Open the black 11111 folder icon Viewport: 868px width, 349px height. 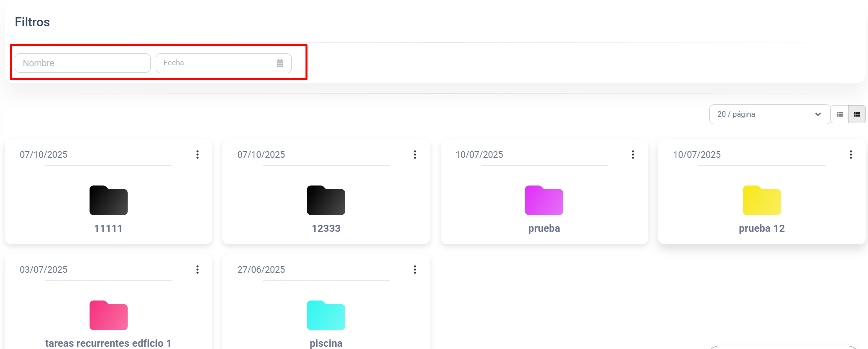[x=108, y=200]
